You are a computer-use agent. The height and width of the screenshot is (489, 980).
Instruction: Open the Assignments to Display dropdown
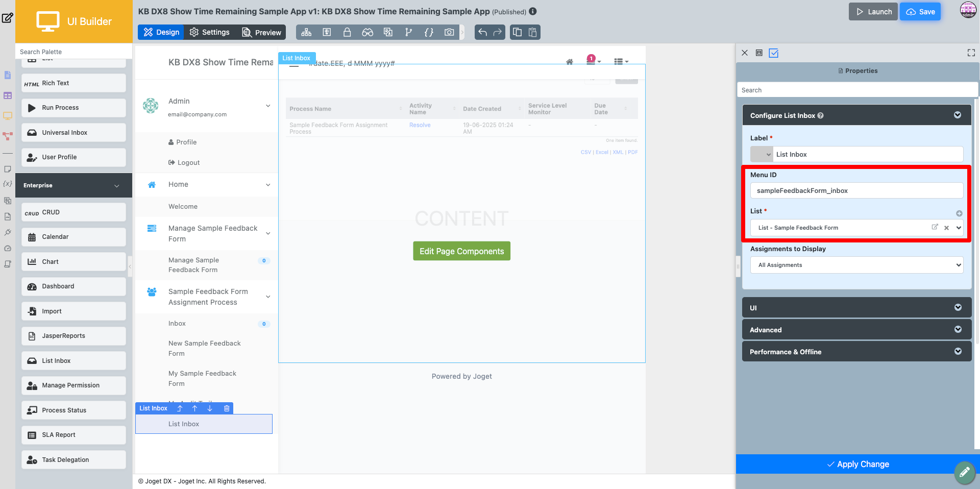[x=856, y=265]
